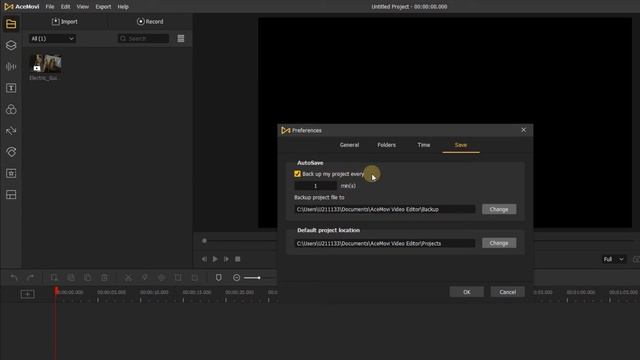This screenshot has width=640, height=360.
Task: Open the All (1) media filter dropdown
Action: coord(52,38)
